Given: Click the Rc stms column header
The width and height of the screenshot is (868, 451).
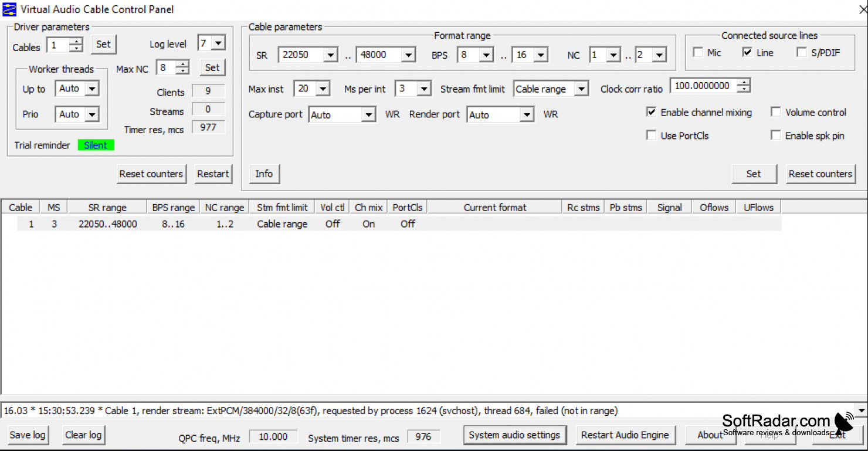Looking at the screenshot, I should click(x=584, y=207).
